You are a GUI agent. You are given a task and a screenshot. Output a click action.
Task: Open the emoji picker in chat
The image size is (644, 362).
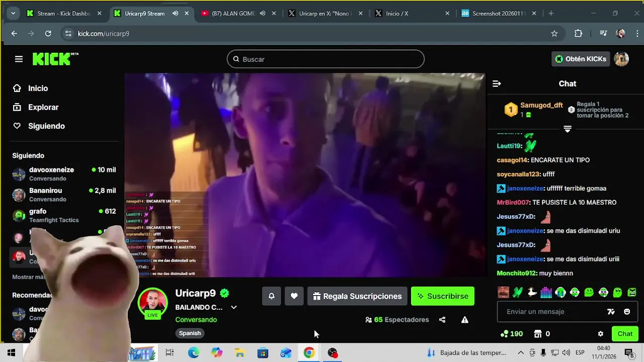(627, 312)
